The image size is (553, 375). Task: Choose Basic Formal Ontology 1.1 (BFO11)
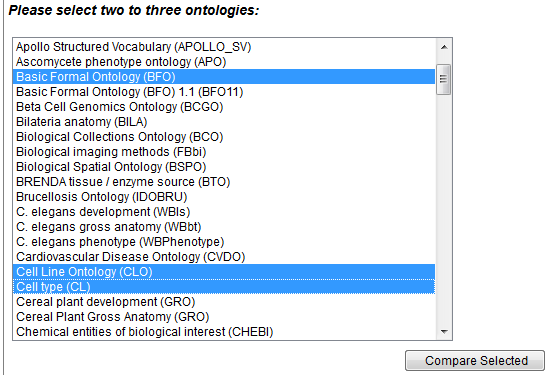click(224, 92)
